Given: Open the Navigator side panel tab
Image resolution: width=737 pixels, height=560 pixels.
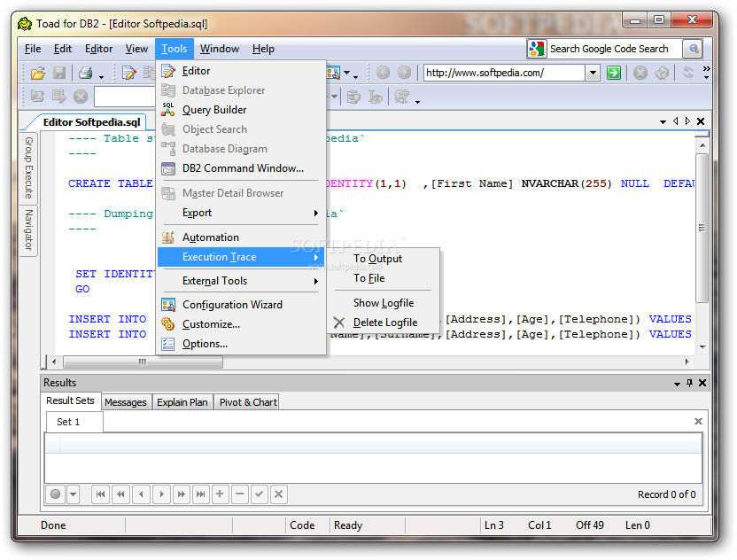Looking at the screenshot, I should [x=28, y=229].
